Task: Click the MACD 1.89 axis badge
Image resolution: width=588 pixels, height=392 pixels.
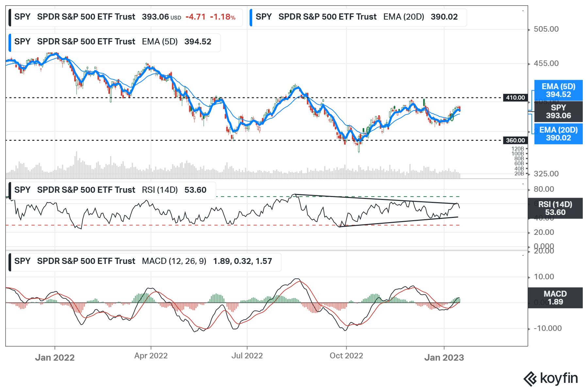Action: point(555,298)
